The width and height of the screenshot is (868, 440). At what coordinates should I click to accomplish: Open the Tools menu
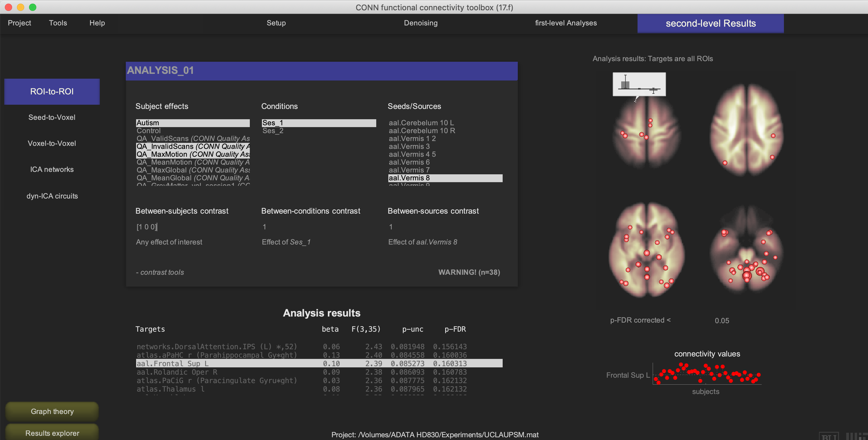point(58,23)
